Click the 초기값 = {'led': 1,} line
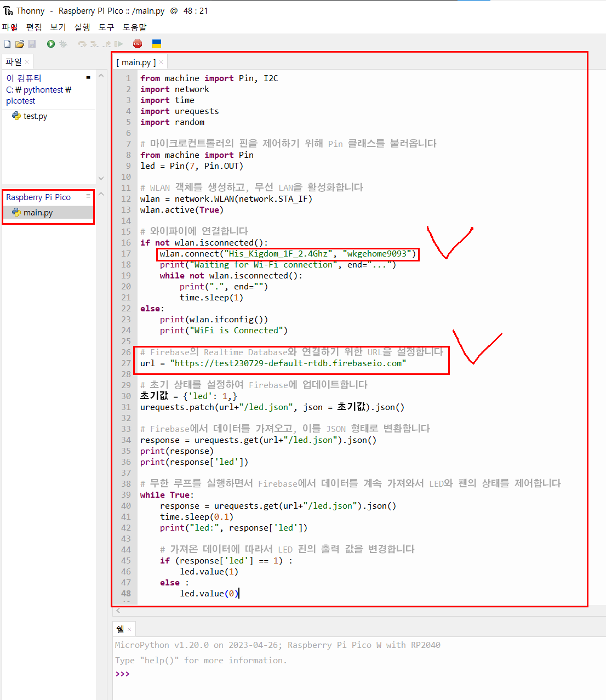Screen dimensions: 606x700 point(188,396)
